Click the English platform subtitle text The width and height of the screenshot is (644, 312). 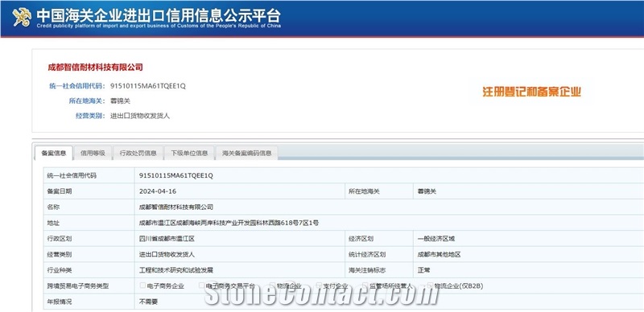point(159,26)
